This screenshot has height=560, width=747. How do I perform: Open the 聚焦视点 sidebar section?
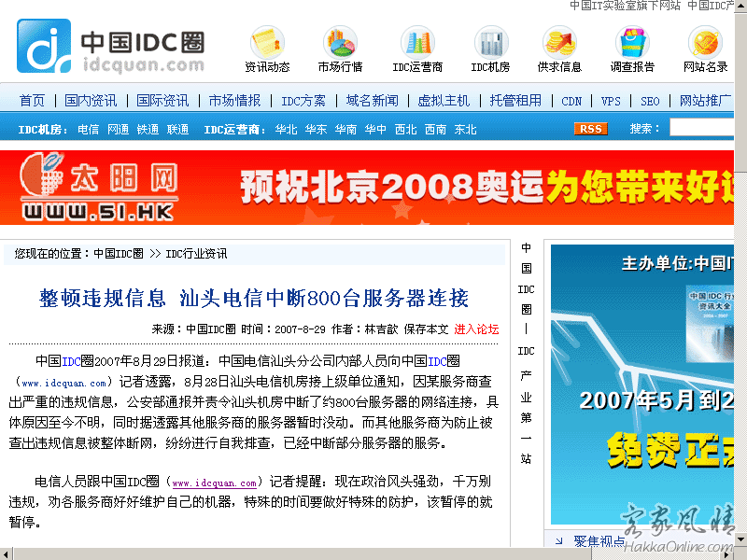pos(599,540)
